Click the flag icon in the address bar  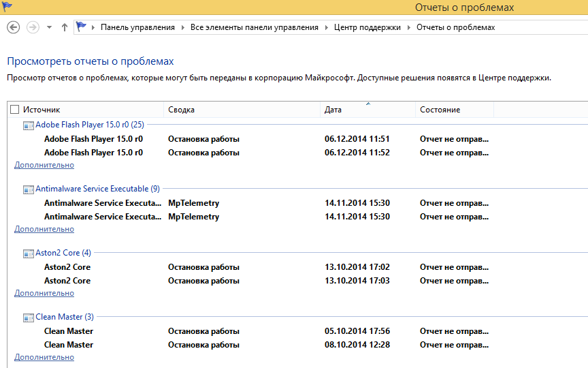click(x=81, y=27)
